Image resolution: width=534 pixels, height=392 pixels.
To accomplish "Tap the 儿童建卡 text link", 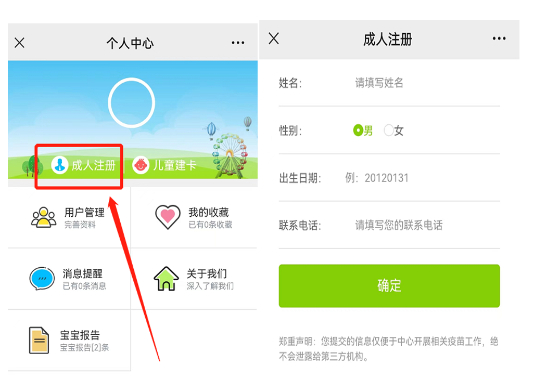I will click(x=175, y=165).
